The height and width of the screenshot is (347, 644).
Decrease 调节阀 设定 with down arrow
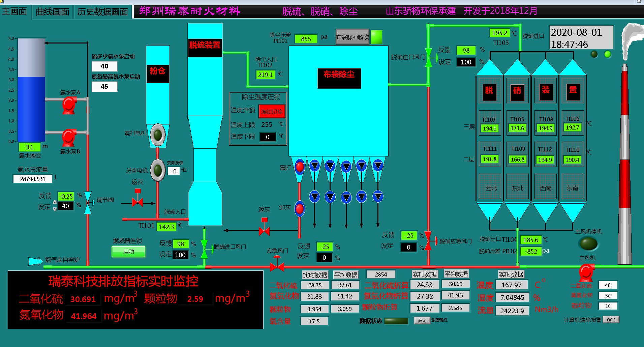[55, 209]
